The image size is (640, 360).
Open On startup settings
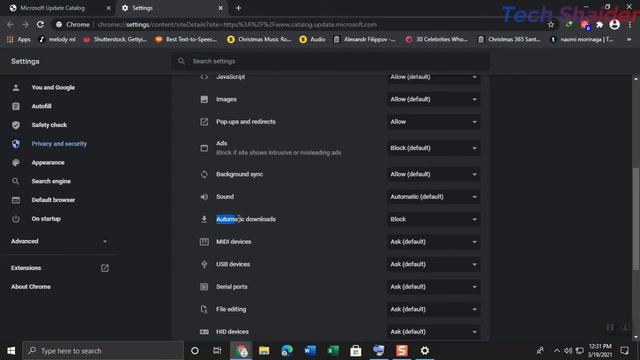(46, 219)
